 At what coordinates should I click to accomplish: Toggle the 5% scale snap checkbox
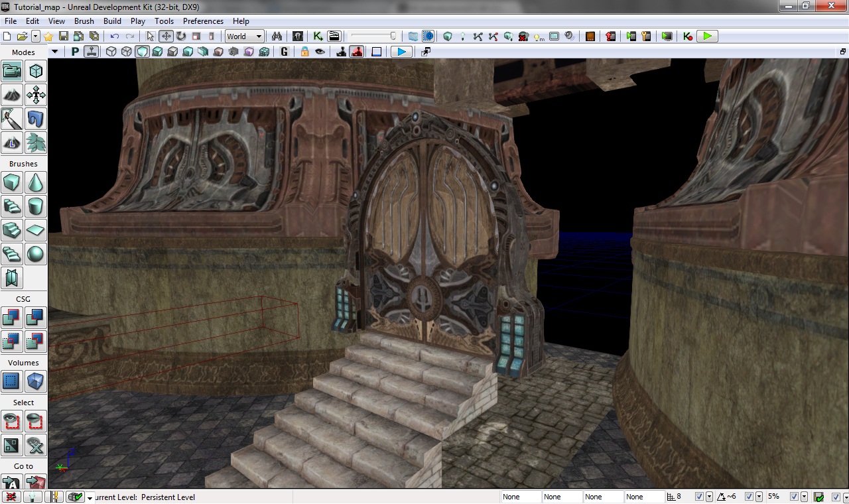[795, 497]
